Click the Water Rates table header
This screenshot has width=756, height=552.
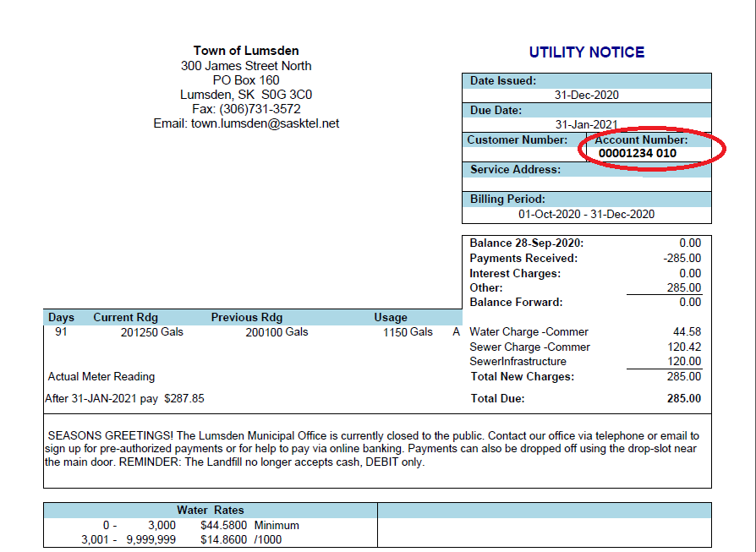point(210,511)
